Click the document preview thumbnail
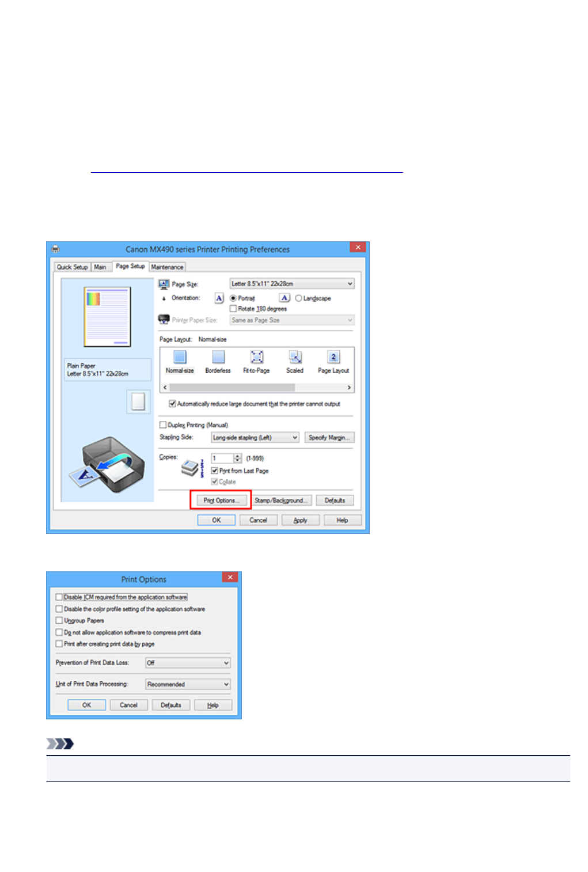The height and width of the screenshot is (872, 588). coord(107,317)
